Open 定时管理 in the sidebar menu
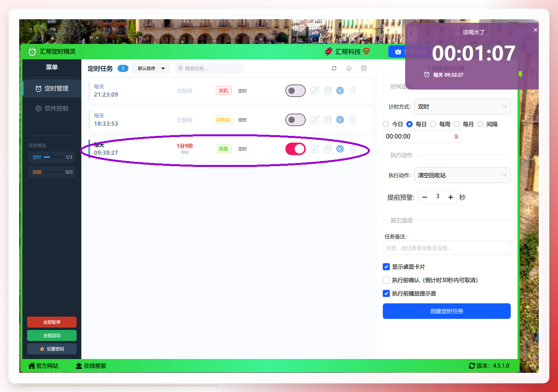 point(52,88)
